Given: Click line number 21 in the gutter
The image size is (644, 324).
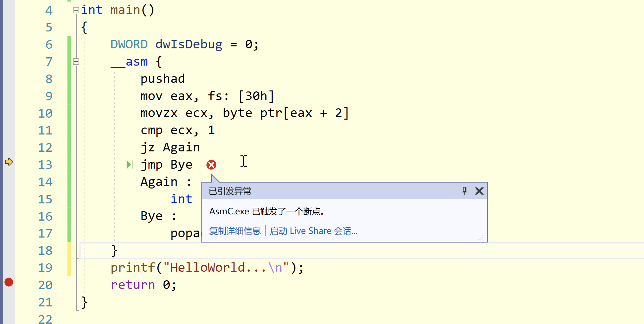Looking at the screenshot, I should click(x=45, y=302).
